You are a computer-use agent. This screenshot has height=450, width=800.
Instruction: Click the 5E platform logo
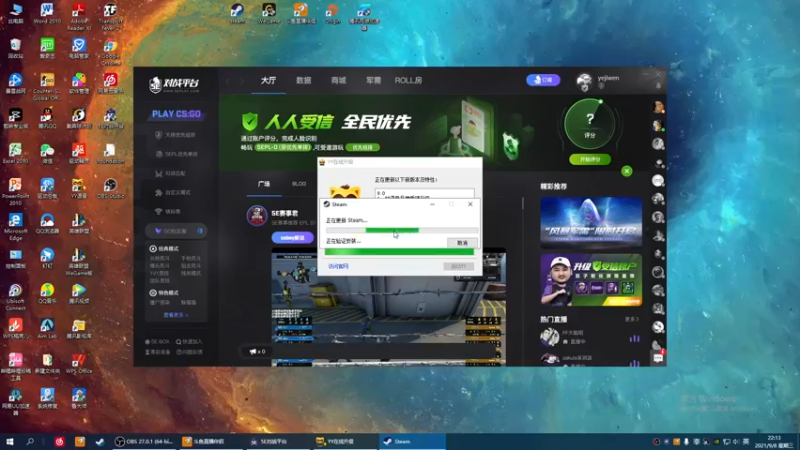(174, 84)
